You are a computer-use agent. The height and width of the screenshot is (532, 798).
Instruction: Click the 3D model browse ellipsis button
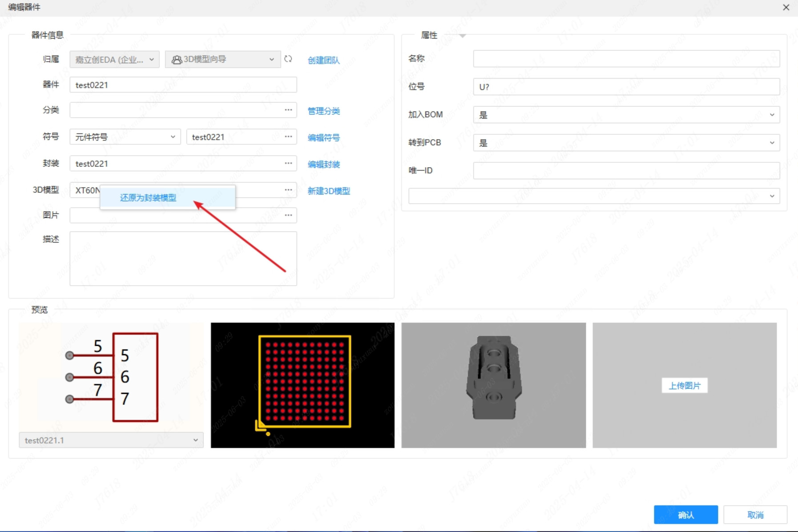pyautogui.click(x=288, y=190)
